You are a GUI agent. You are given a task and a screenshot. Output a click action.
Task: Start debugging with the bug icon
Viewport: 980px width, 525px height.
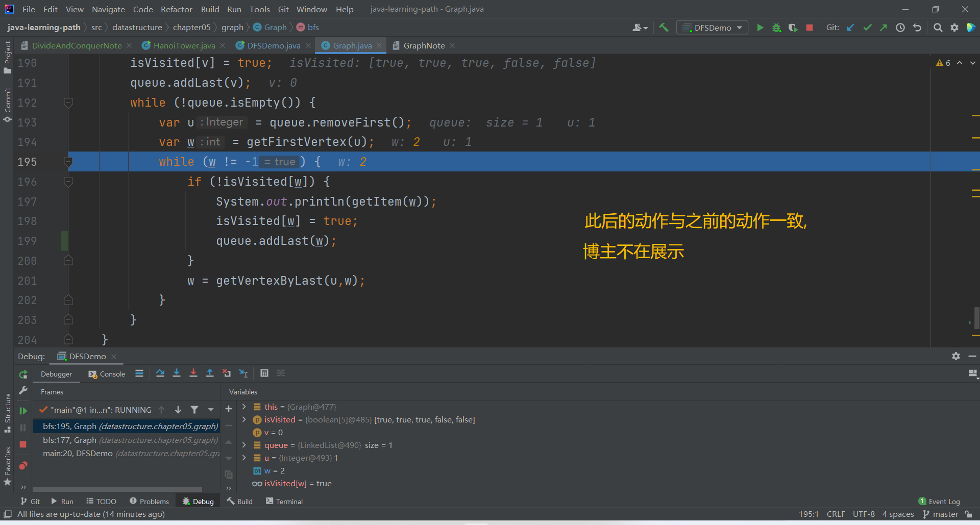[776, 28]
